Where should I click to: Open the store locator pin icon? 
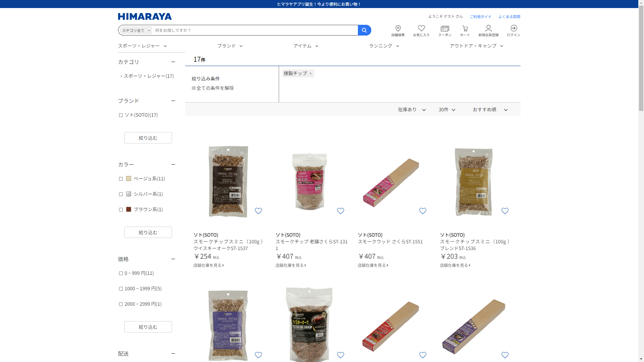pyautogui.click(x=398, y=28)
